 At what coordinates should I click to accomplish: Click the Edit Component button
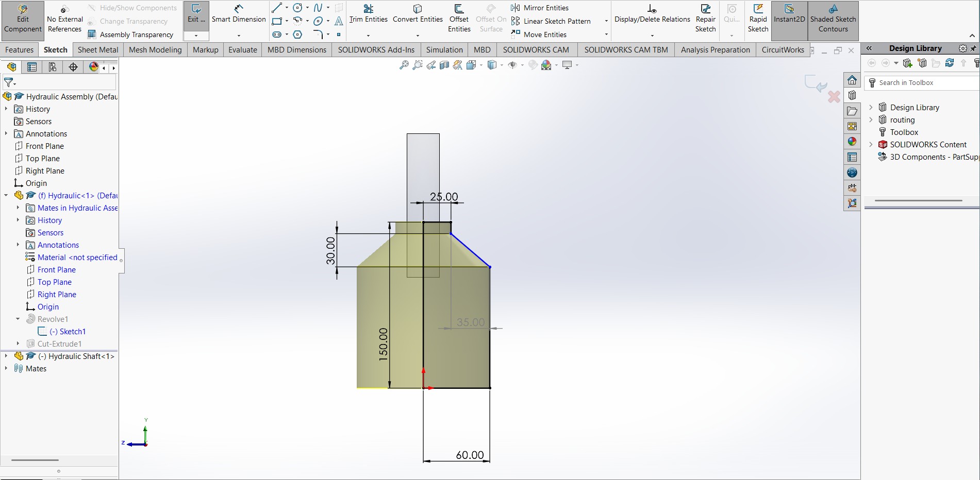22,21
